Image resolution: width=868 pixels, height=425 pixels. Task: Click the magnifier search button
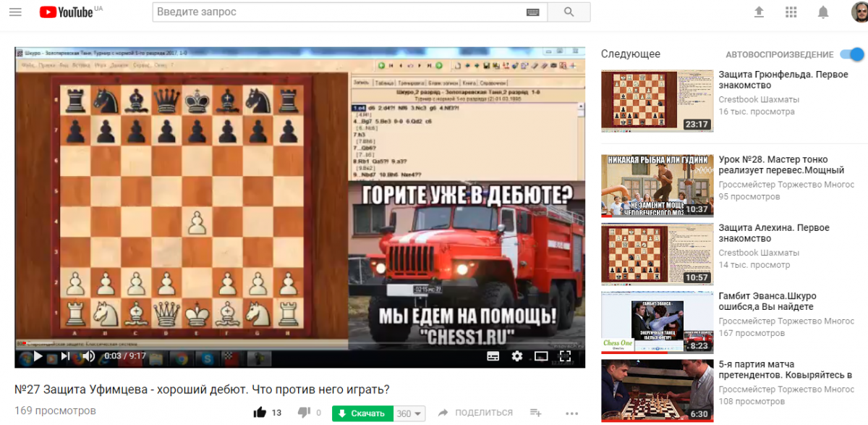pos(569,12)
